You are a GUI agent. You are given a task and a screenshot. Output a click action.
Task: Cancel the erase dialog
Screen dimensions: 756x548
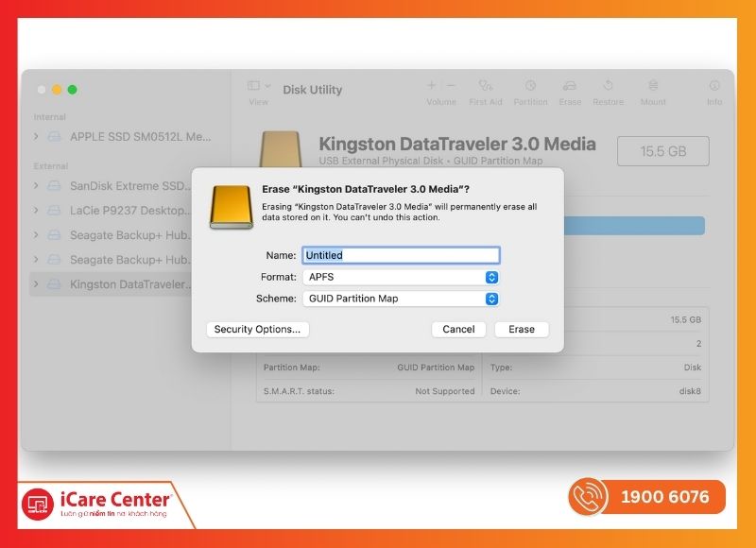(x=458, y=329)
